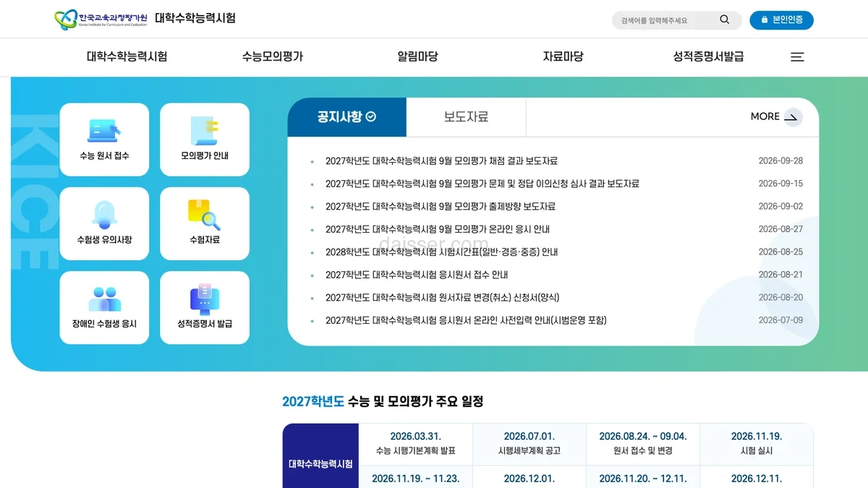868x488 pixels.
Task: Click the date 2026-08-20
Action: [x=780, y=298]
